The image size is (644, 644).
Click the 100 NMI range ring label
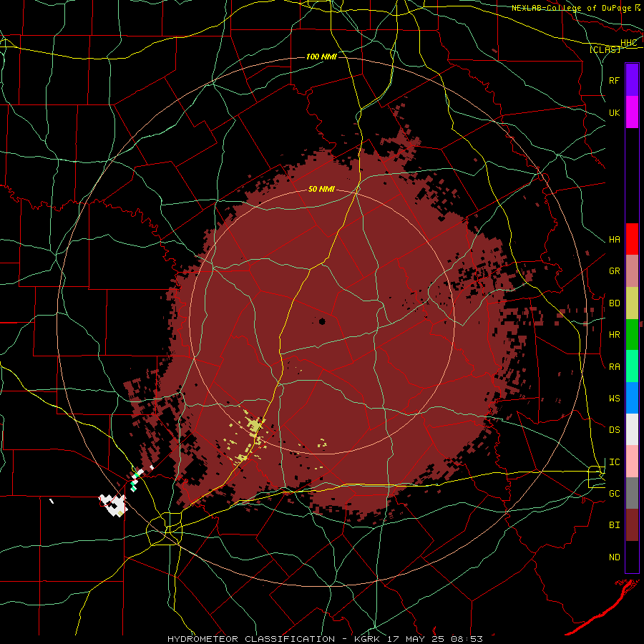(321, 57)
